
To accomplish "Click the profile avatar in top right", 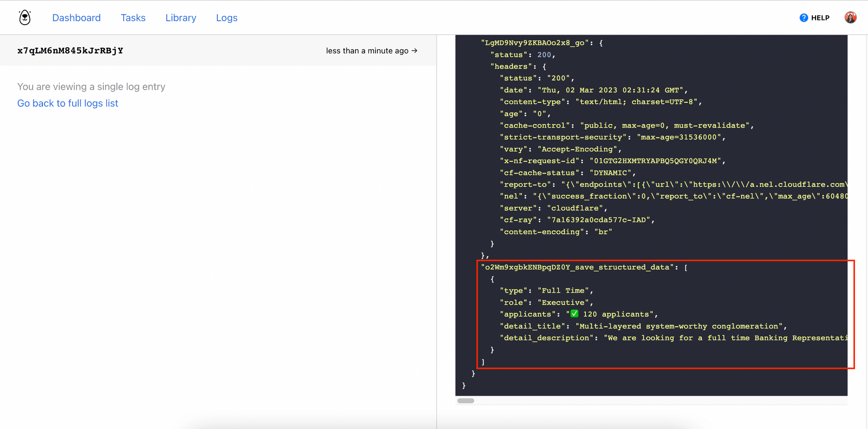I will click(x=851, y=17).
